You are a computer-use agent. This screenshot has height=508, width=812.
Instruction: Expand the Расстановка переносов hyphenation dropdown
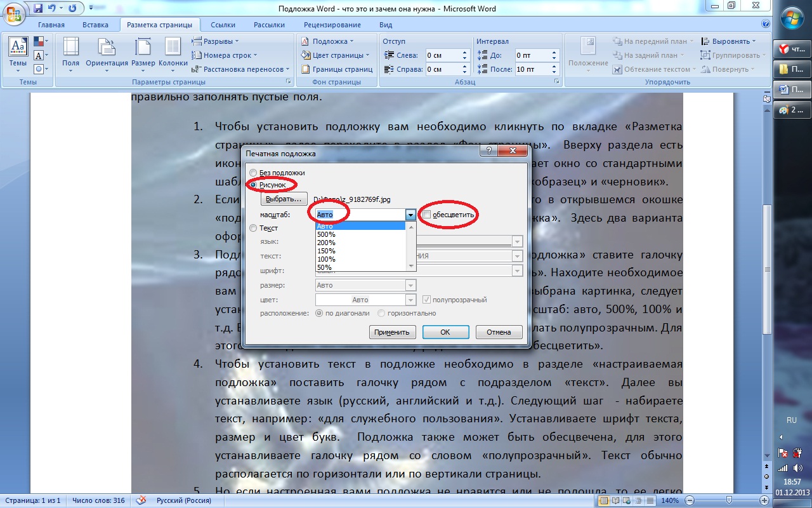coord(240,69)
